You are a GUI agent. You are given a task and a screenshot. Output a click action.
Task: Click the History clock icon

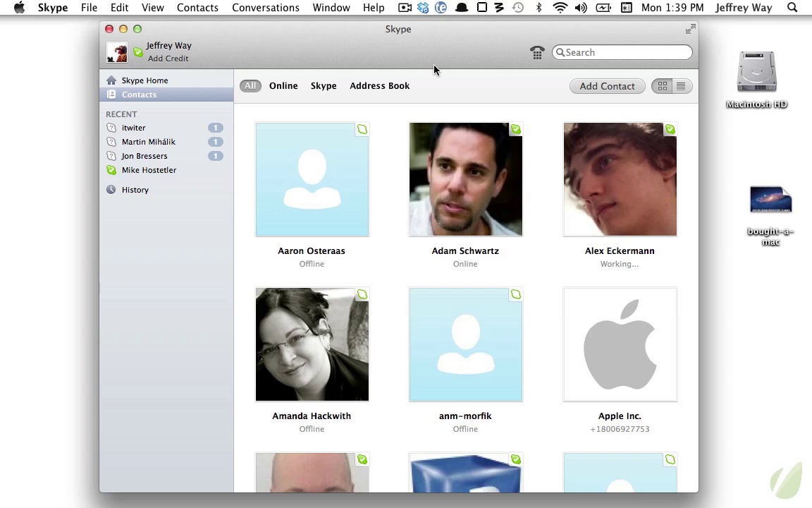(x=111, y=189)
